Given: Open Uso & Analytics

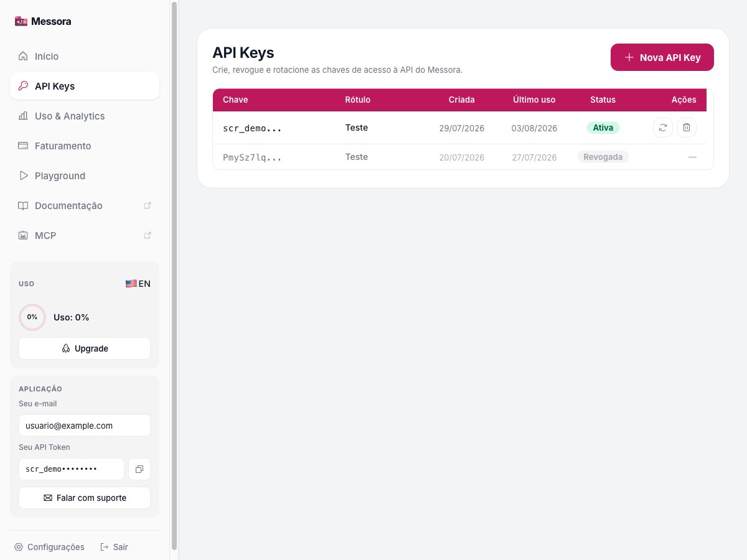Looking at the screenshot, I should coord(85,116).
